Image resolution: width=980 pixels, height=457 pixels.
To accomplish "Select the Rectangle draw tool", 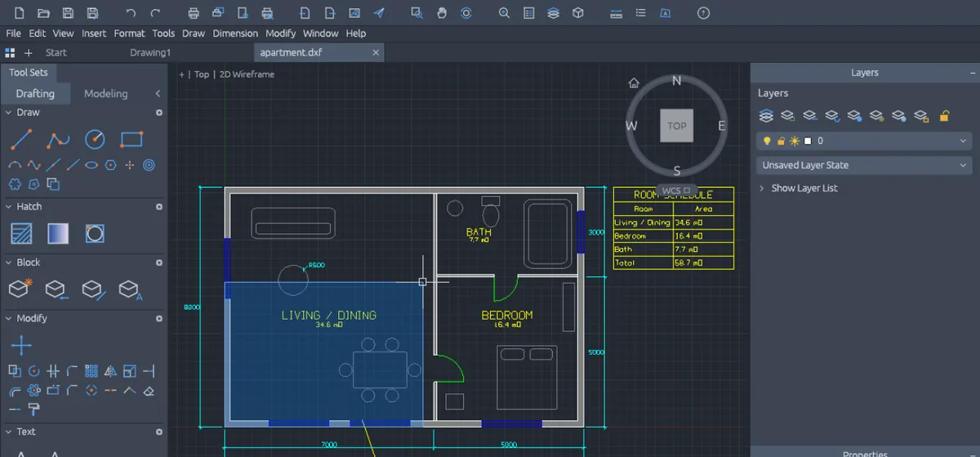I will coord(131,139).
